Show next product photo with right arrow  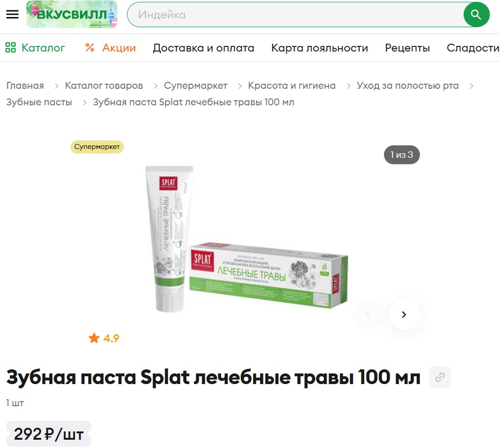click(404, 314)
